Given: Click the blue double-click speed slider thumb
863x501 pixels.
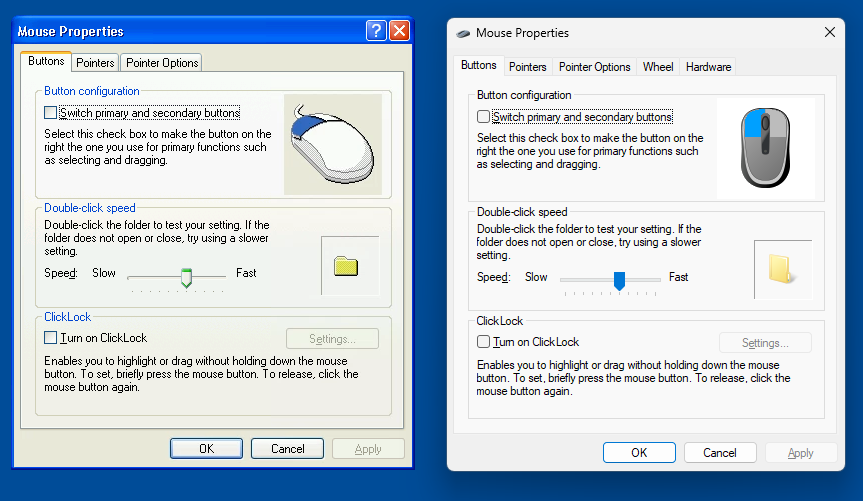Looking at the screenshot, I should click(619, 280).
